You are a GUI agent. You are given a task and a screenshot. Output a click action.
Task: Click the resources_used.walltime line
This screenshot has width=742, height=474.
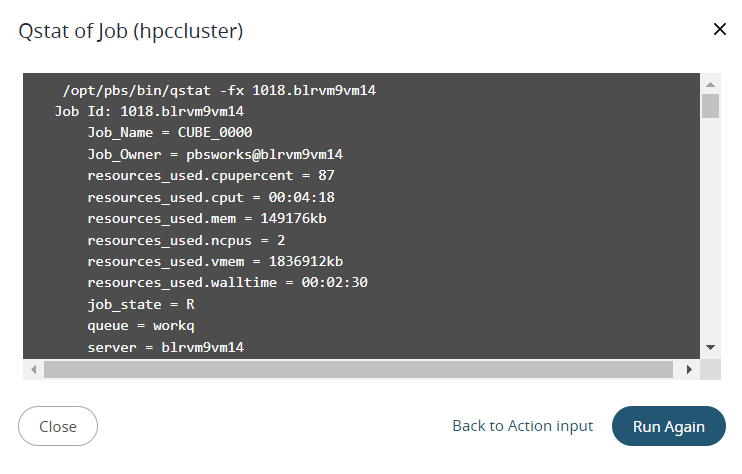click(228, 282)
